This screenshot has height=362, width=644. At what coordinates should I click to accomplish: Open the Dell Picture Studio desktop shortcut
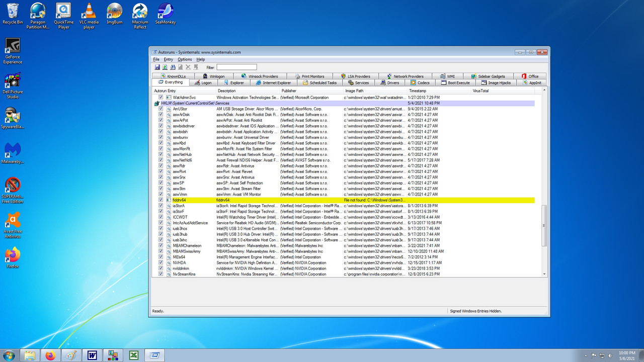(13, 85)
